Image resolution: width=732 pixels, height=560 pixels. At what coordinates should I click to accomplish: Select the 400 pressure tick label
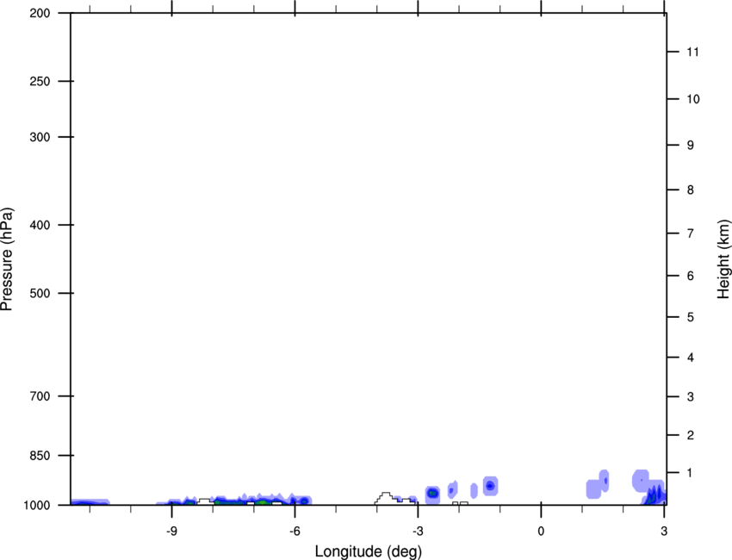pyautogui.click(x=40, y=225)
